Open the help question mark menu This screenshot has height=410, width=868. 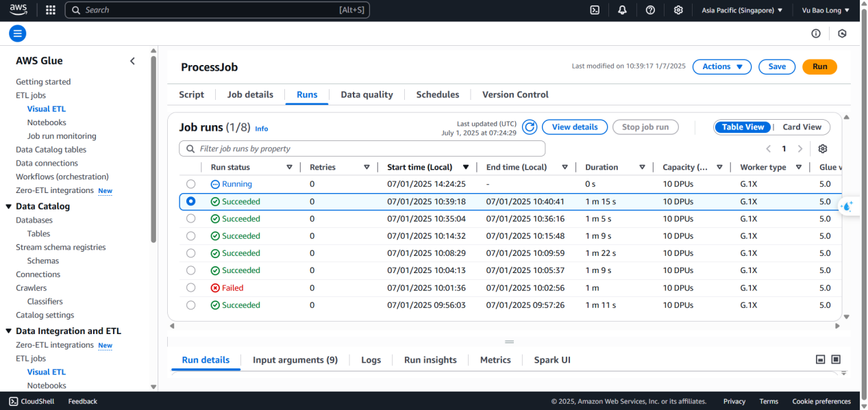pyautogui.click(x=650, y=10)
